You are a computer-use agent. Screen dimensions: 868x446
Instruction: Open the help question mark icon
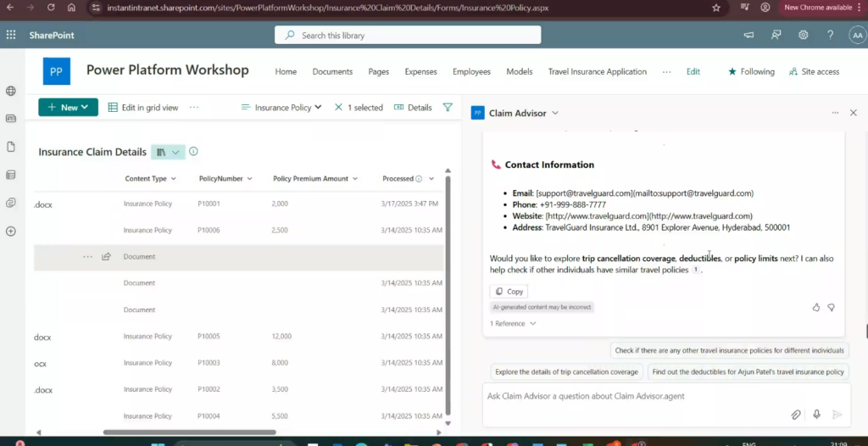click(x=831, y=35)
